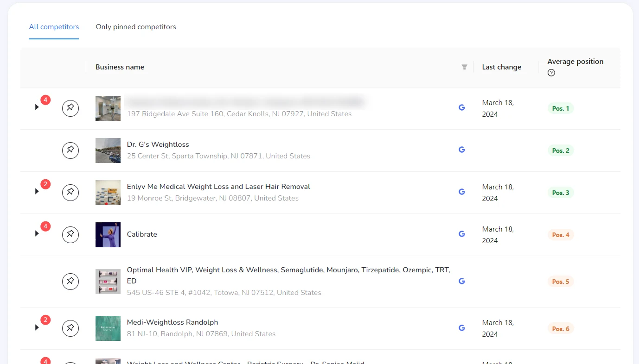Click the Pos. 5 badge
639x364 pixels.
pos(561,282)
